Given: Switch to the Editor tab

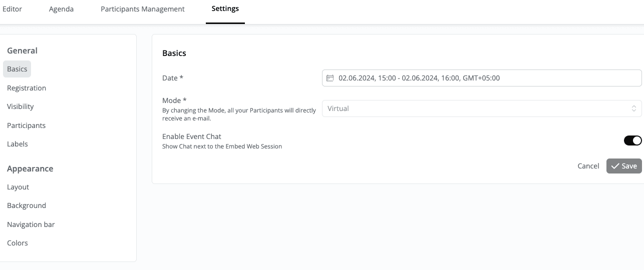Looking at the screenshot, I should [12, 9].
